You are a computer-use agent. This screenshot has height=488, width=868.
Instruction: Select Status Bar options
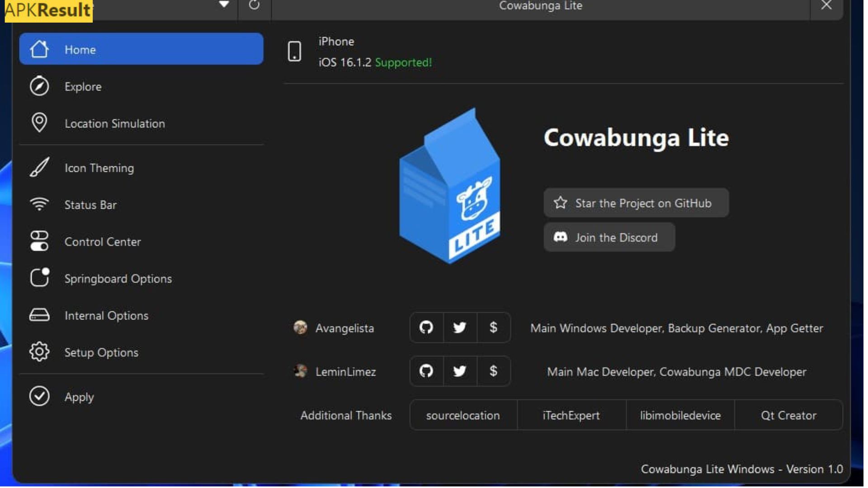coord(141,205)
